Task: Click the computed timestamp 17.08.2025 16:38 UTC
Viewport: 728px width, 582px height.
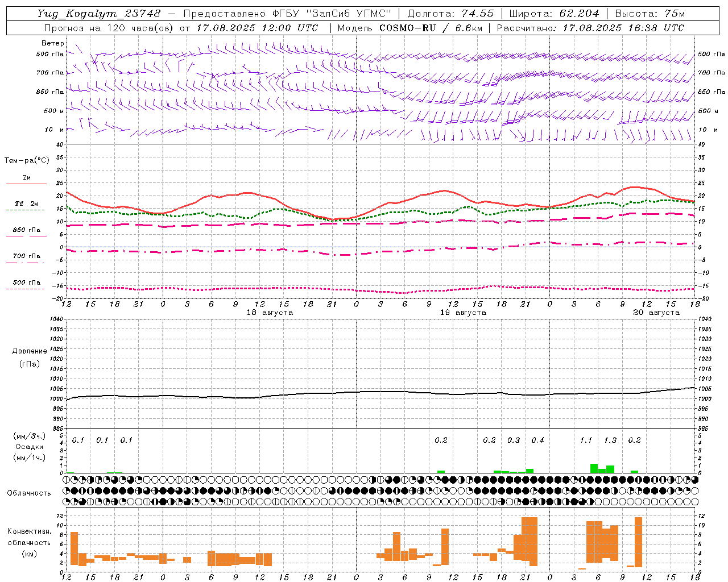Action: point(624,28)
